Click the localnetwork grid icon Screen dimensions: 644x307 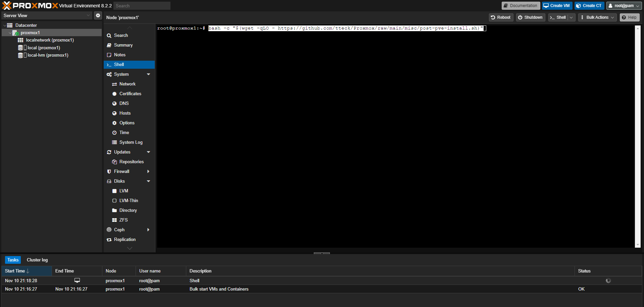[20, 40]
